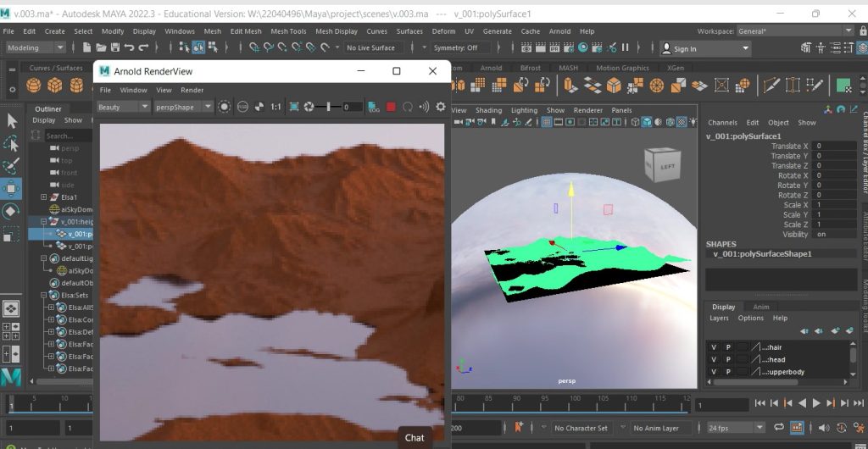The height and width of the screenshot is (449, 868).
Task: Open the perspShape camera dropdown
Action: [x=183, y=107]
